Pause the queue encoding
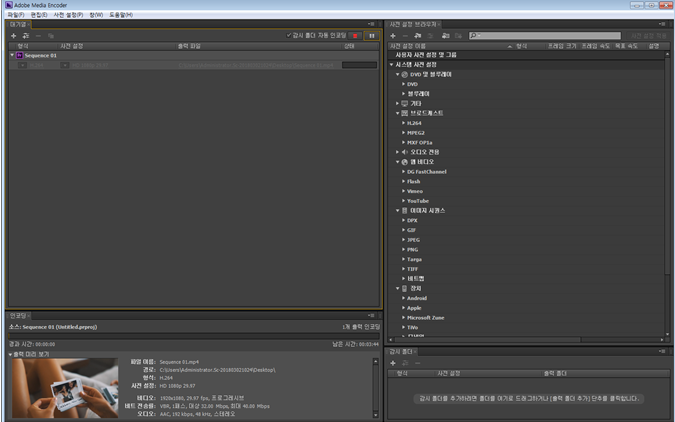 [372, 36]
